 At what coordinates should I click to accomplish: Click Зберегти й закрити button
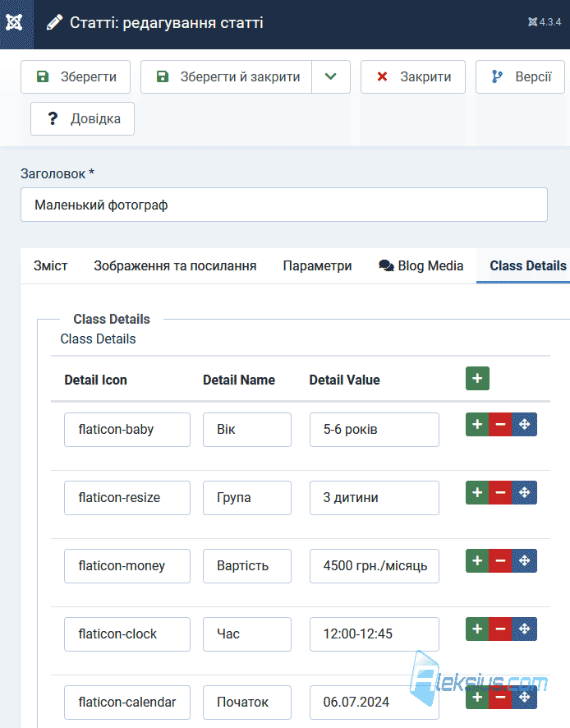(227, 76)
